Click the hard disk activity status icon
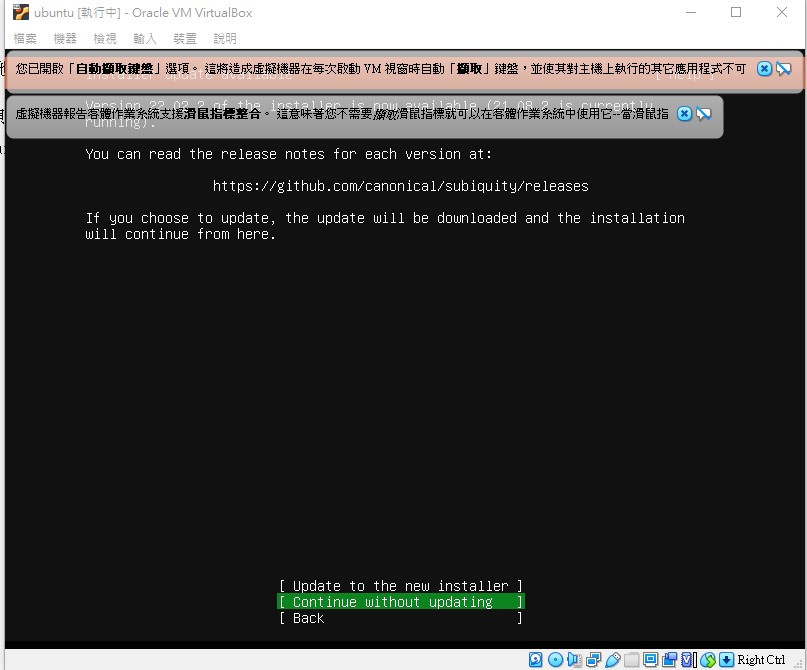Screen dimensions: 807x670 (535, 660)
